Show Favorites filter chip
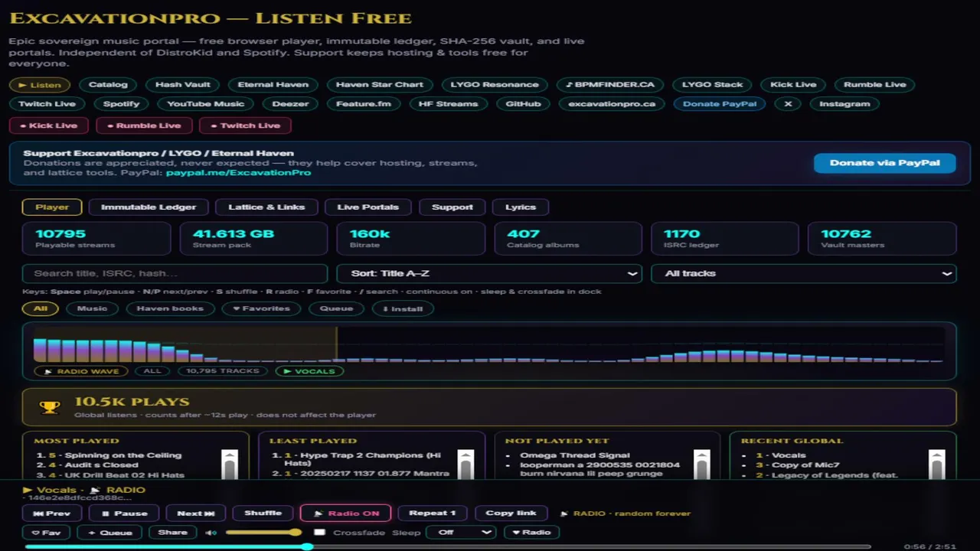Screen dimensions: 980x551 (x=261, y=308)
